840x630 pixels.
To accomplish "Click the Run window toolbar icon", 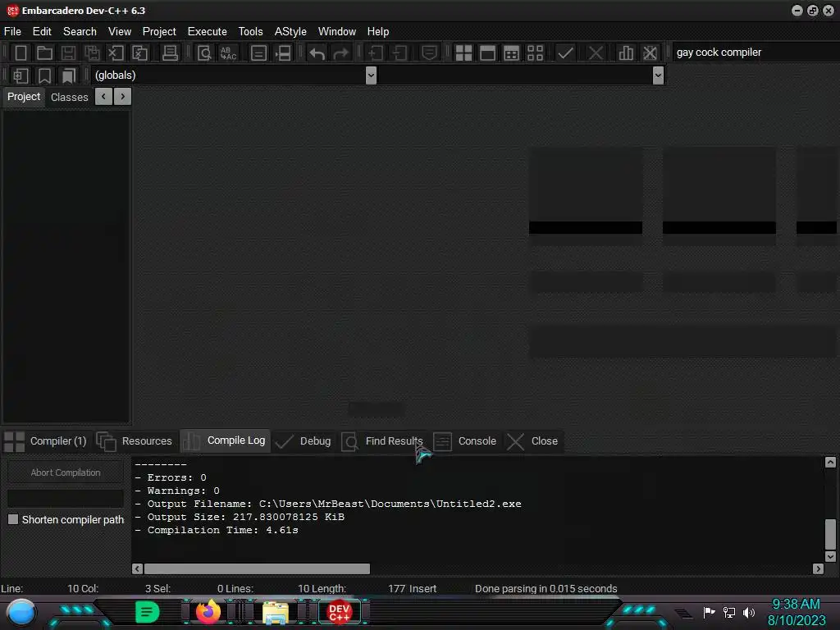I will [487, 53].
